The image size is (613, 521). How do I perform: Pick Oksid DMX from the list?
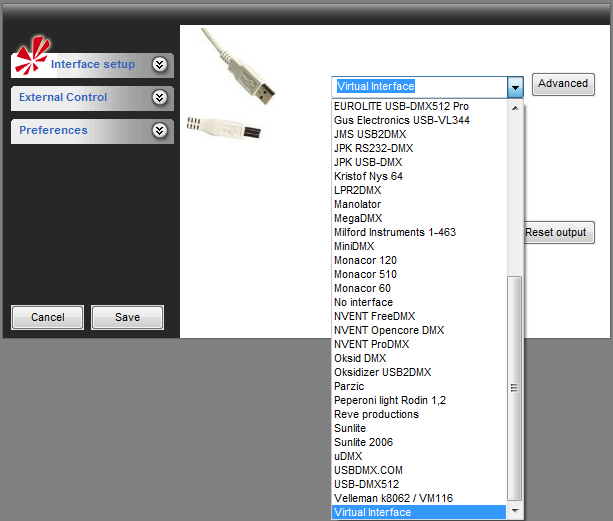tap(419, 358)
